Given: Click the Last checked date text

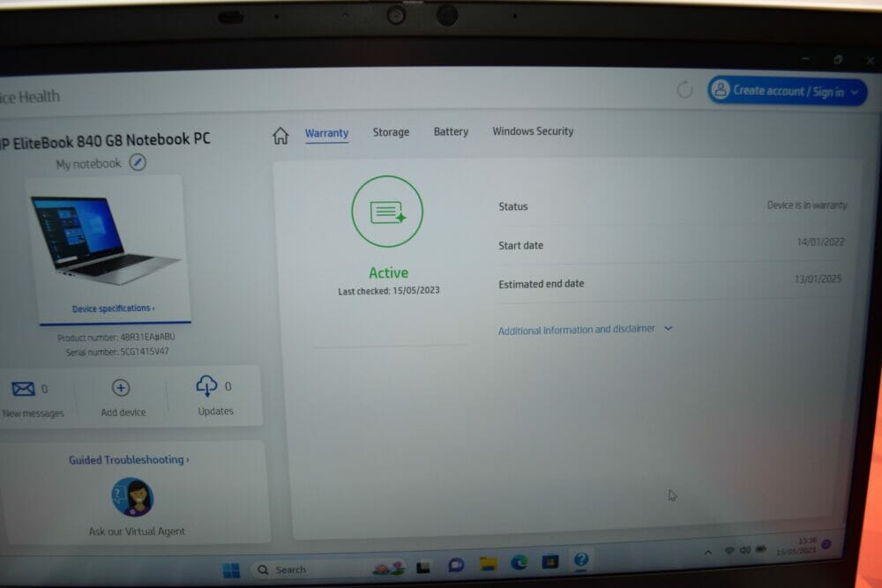Looking at the screenshot, I should (x=389, y=291).
